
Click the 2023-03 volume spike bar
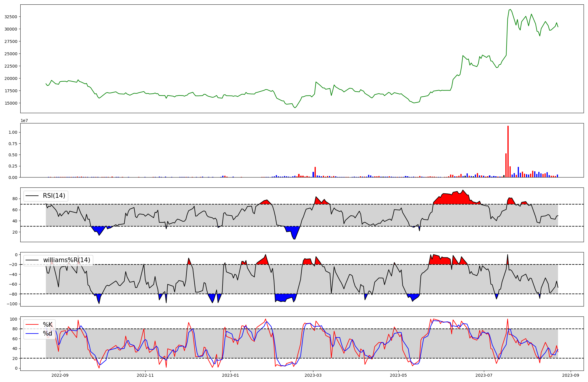315,172
